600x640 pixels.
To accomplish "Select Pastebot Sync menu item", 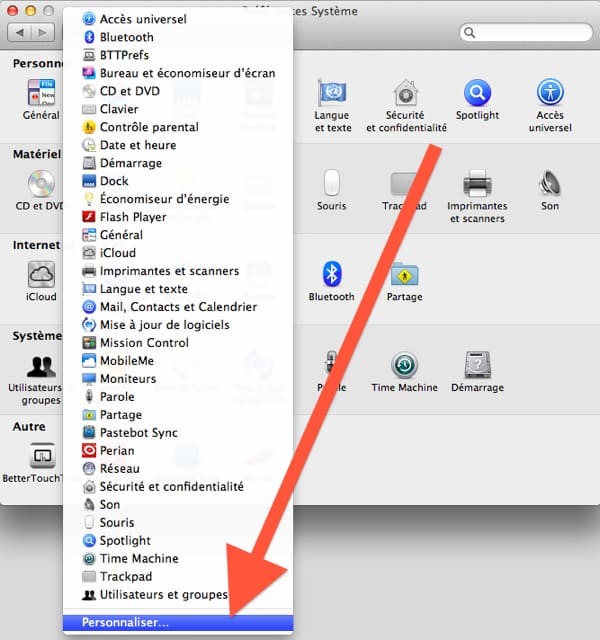I will tap(178, 432).
